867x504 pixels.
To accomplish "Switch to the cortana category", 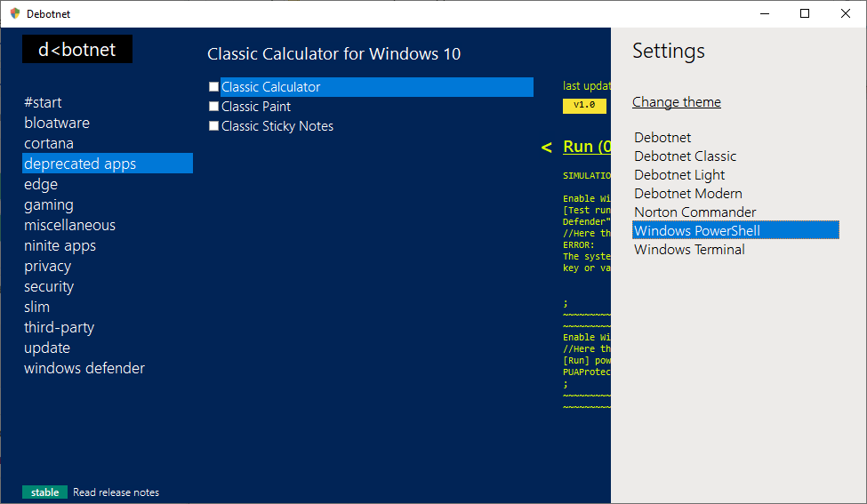I will tap(49, 143).
